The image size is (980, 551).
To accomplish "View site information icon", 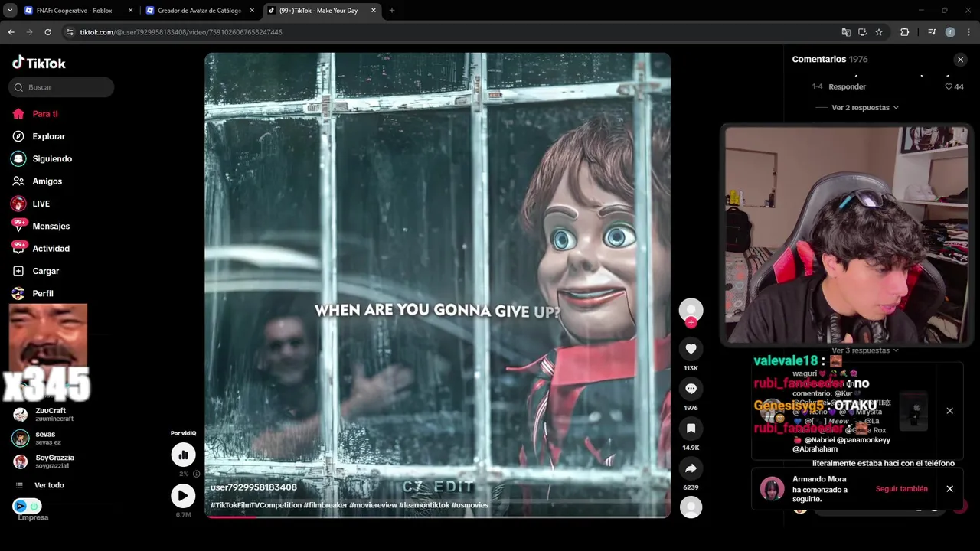I will coord(70,32).
